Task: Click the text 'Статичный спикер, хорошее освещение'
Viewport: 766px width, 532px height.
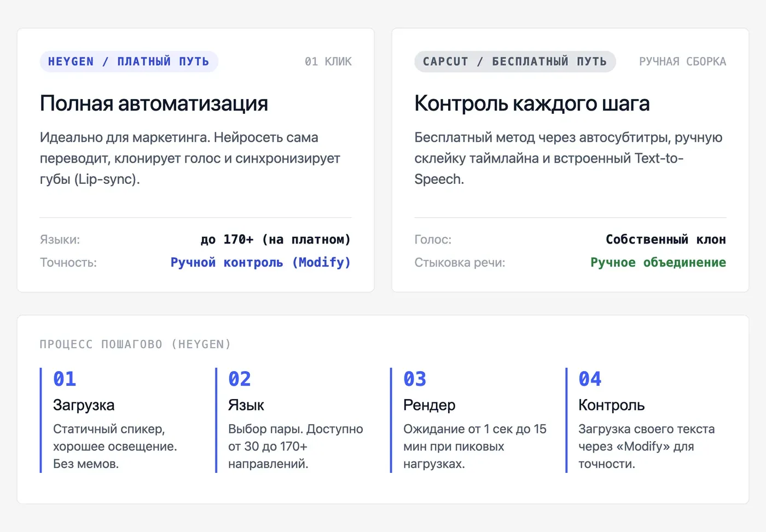Action: point(115,446)
